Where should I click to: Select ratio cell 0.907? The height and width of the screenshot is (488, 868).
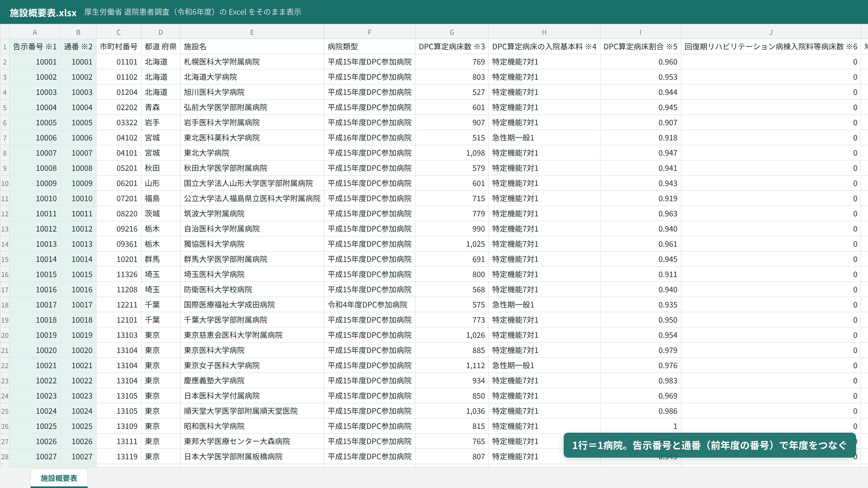click(x=640, y=123)
